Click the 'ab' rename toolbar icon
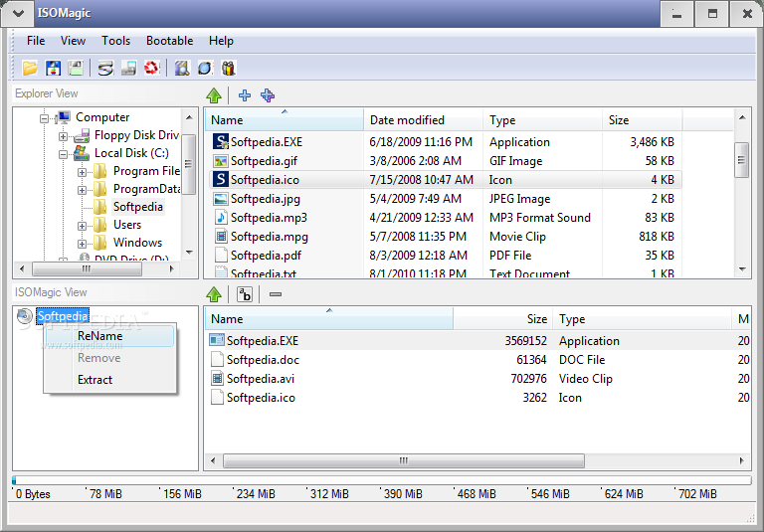 [245, 294]
